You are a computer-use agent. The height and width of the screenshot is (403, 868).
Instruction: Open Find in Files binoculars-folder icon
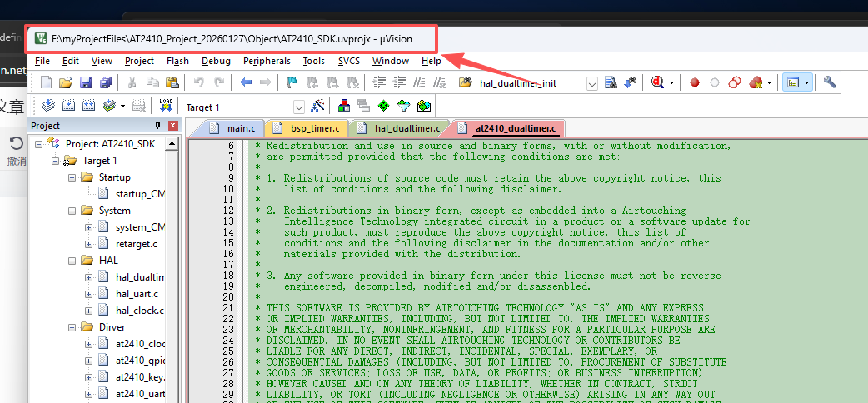pyautogui.click(x=465, y=82)
